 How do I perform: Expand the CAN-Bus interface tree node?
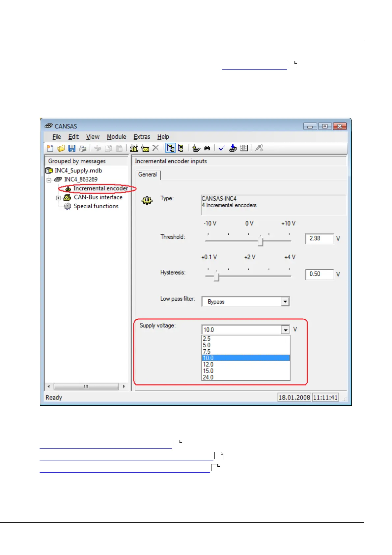pyautogui.click(x=58, y=198)
